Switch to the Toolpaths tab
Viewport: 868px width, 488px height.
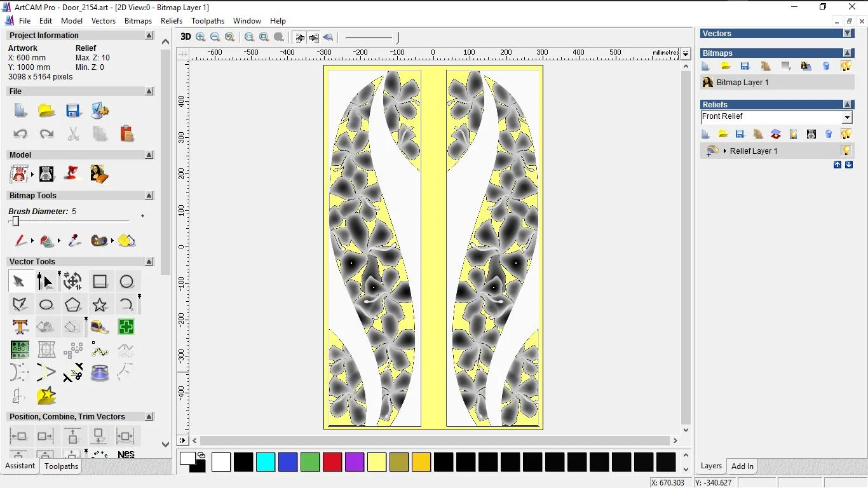(x=61, y=466)
